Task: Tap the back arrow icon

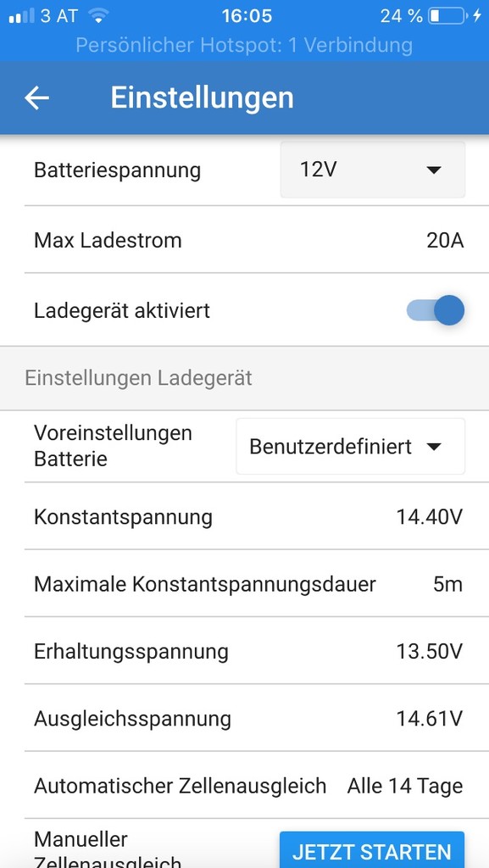Action: (37, 98)
